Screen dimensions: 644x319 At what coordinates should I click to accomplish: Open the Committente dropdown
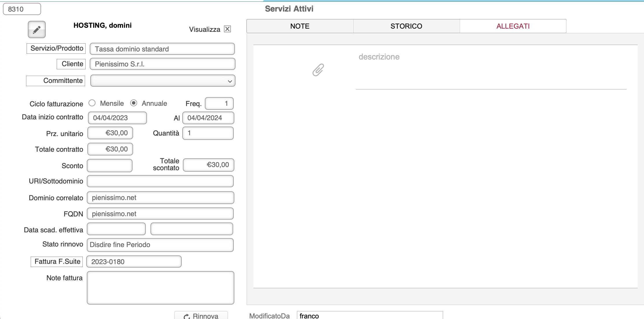[x=163, y=81]
